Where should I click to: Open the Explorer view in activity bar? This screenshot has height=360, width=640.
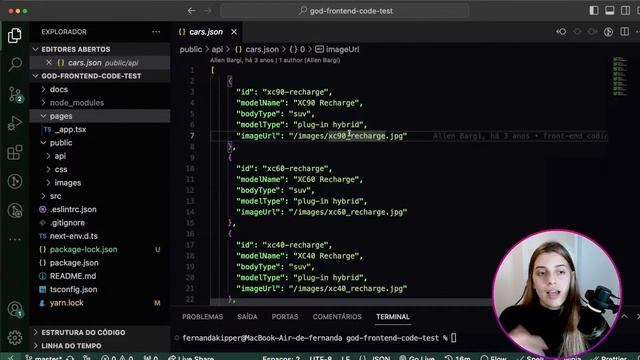pos(15,36)
